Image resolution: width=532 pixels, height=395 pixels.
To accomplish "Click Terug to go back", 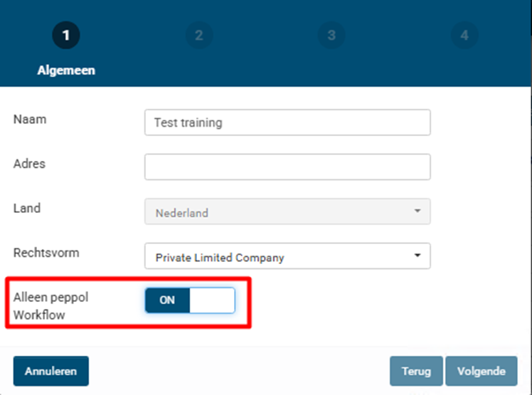I will click(x=416, y=371).
